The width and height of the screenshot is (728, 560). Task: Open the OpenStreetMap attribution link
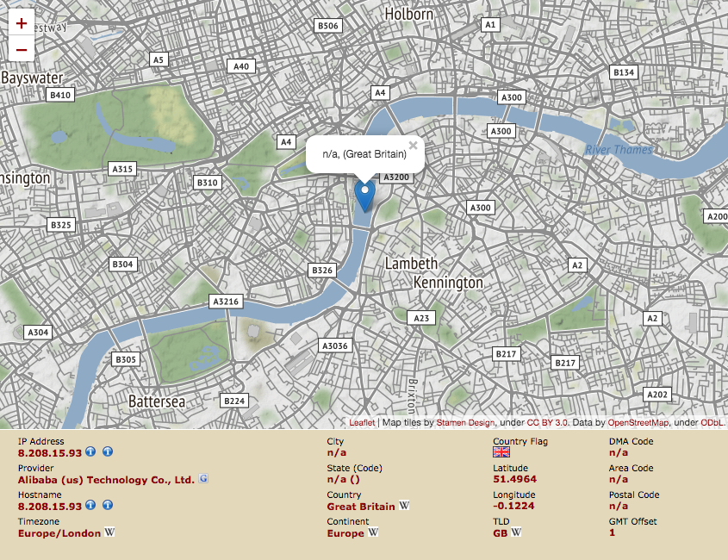click(x=638, y=422)
